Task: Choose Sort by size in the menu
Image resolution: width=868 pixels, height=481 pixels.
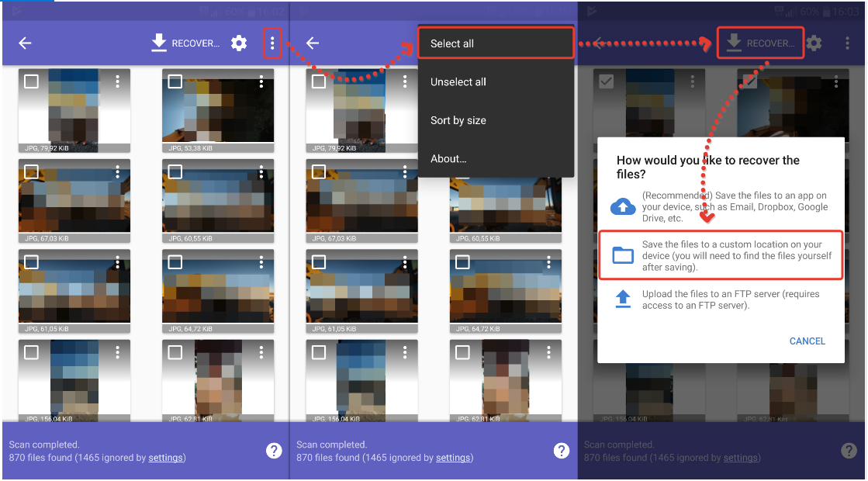Action: tap(458, 120)
